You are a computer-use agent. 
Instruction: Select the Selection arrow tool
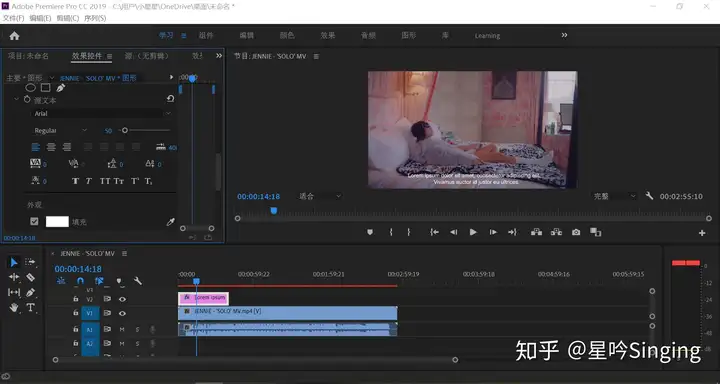14,262
